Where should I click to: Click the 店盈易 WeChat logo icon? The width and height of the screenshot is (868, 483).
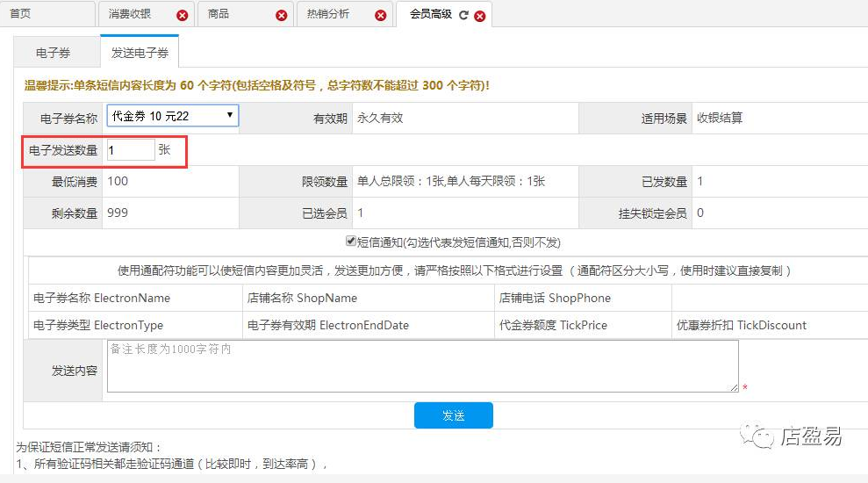click(756, 435)
